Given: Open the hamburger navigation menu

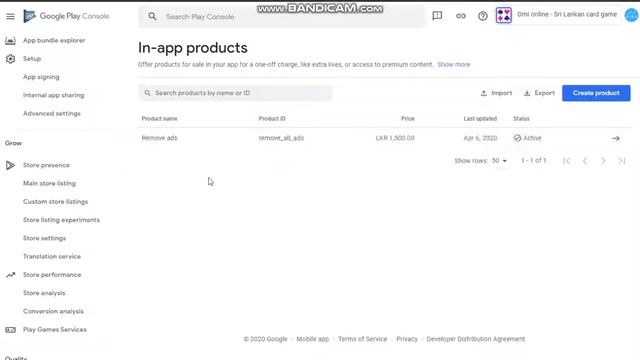Looking at the screenshot, I should pyautogui.click(x=10, y=16).
